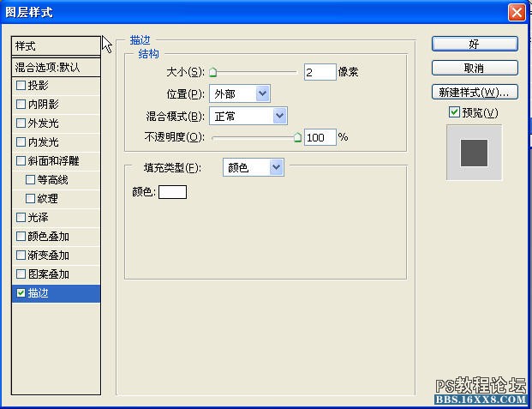Click the 不透明度 percent value field
This screenshot has width=532, height=409.
tap(320, 137)
